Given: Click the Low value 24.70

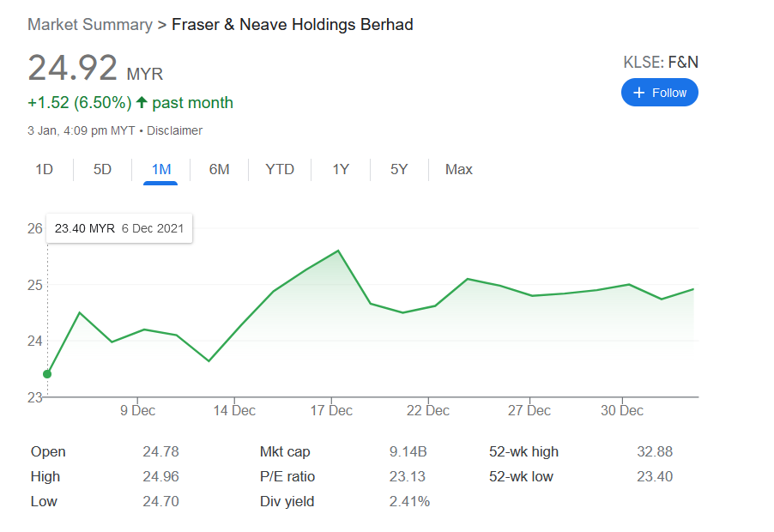Looking at the screenshot, I should [x=161, y=501].
